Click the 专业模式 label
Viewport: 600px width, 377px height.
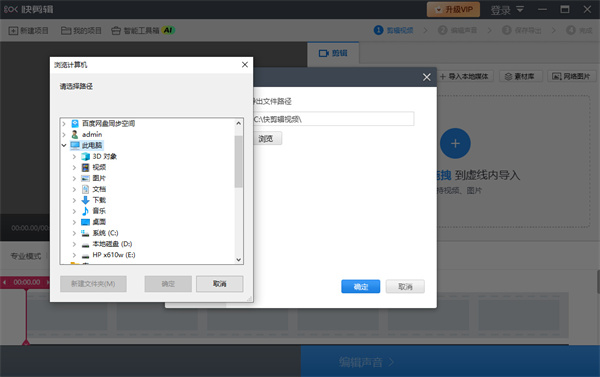point(26,256)
